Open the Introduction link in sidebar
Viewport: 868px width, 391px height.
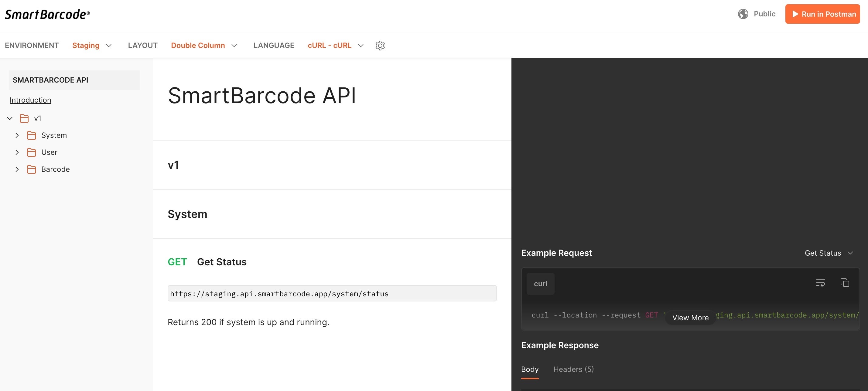coord(30,100)
